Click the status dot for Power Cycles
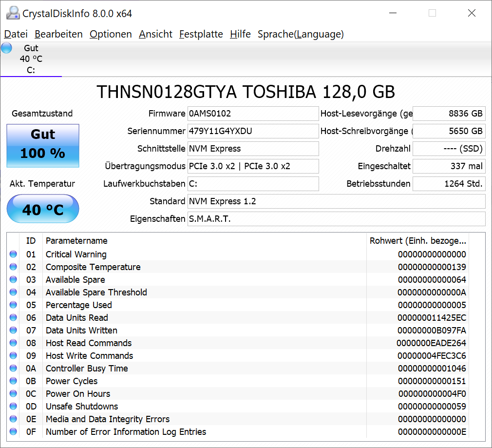The image size is (492, 448). point(13,381)
